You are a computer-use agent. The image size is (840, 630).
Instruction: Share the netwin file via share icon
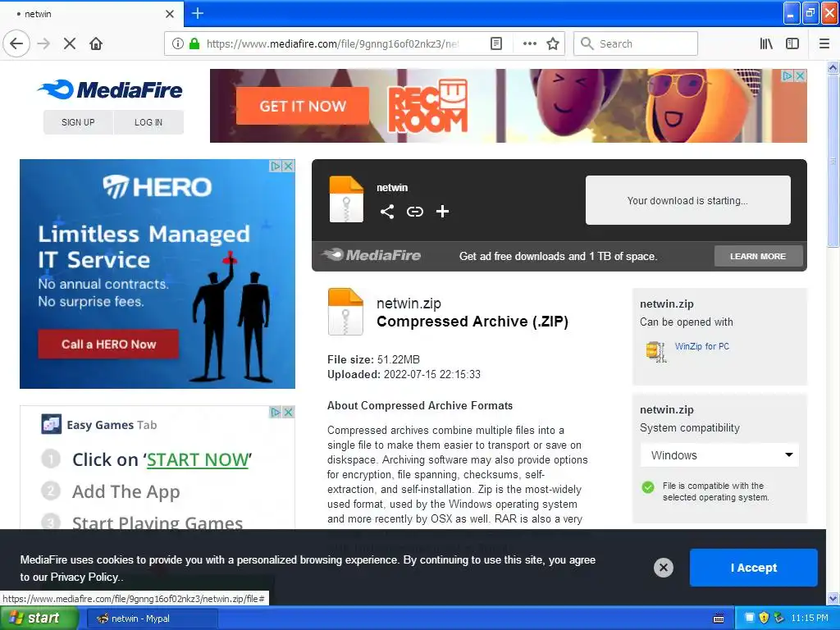pos(387,212)
